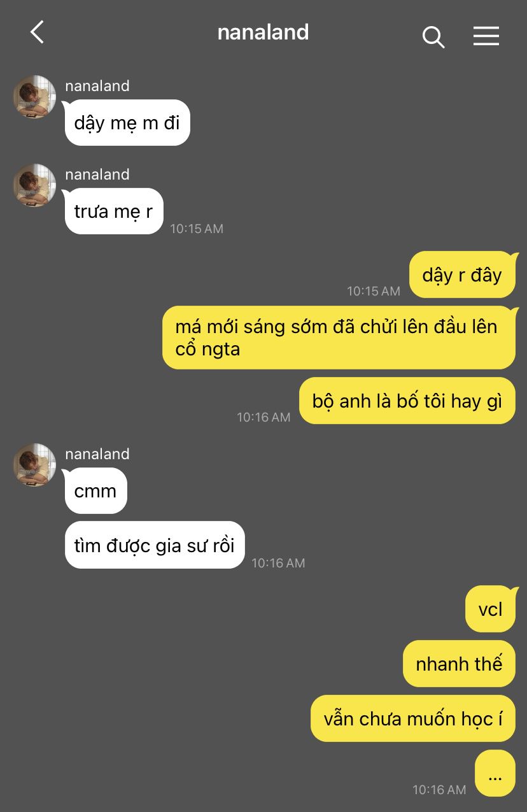Tap the "tìm được gia sư rồi" message

[155, 545]
